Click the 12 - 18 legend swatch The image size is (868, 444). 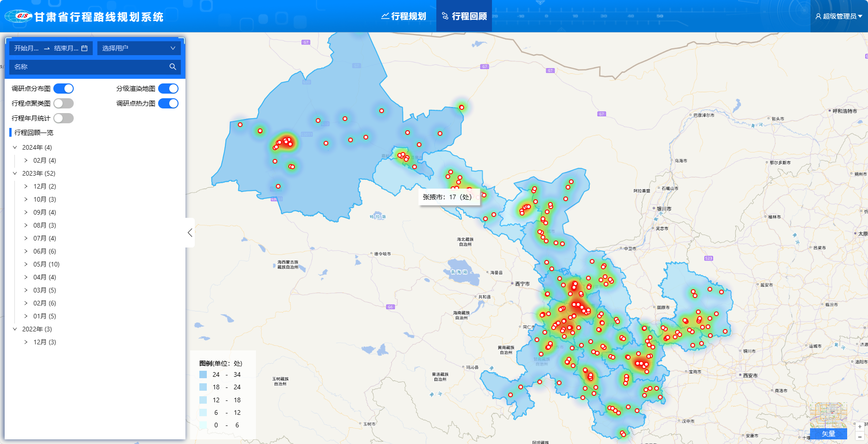(x=203, y=400)
